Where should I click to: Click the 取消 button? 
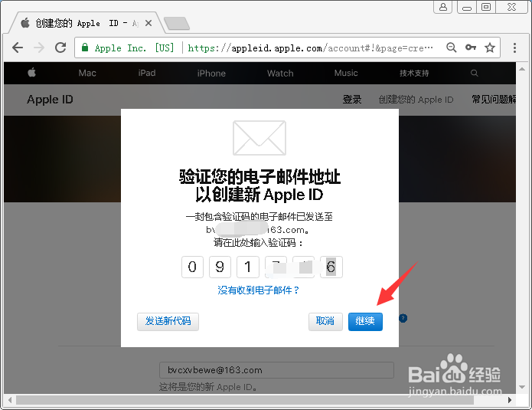coord(325,321)
